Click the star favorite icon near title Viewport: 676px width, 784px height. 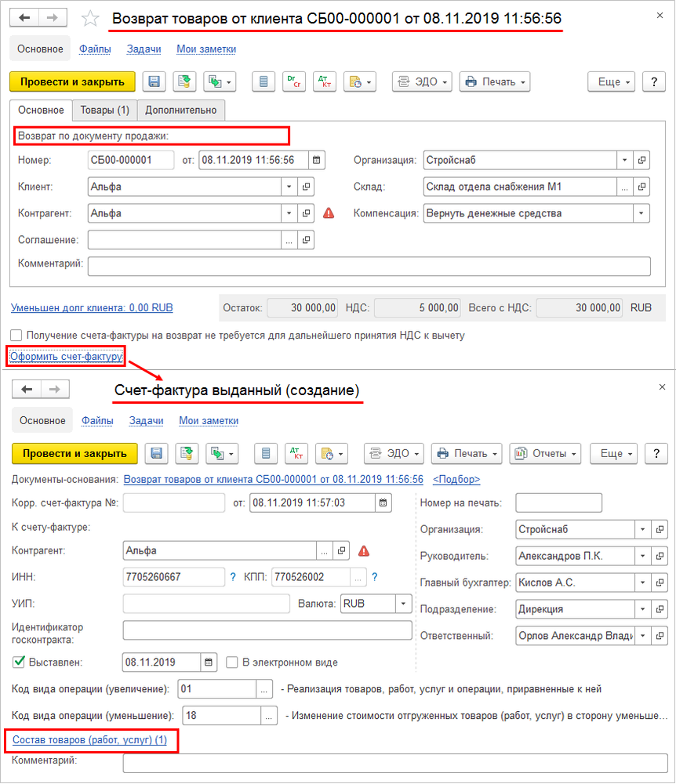90,19
